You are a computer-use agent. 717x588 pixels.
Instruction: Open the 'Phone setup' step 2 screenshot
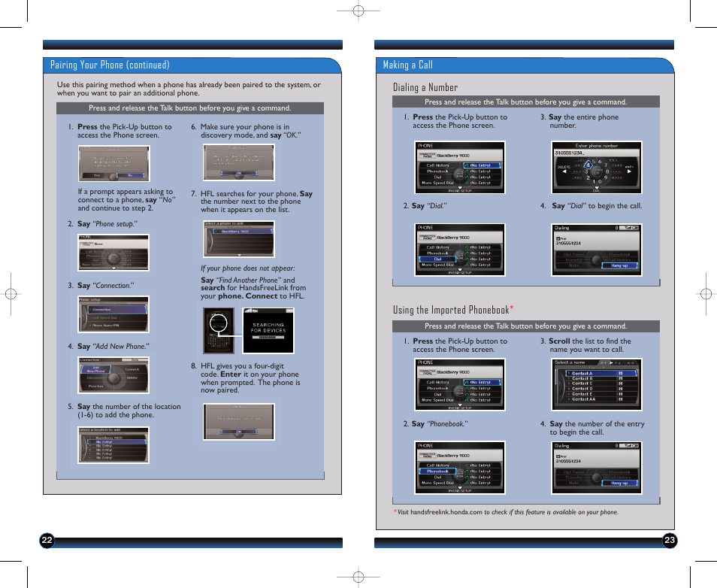(x=113, y=253)
